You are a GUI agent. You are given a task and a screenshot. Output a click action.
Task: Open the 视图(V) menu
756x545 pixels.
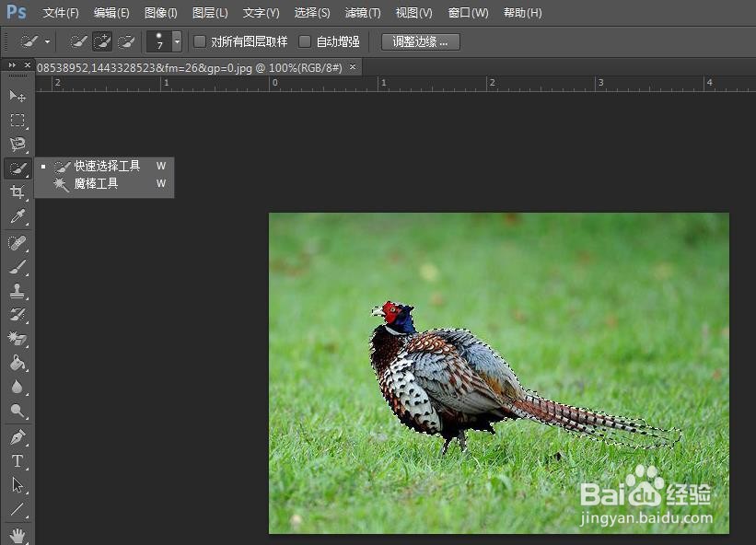click(x=413, y=13)
